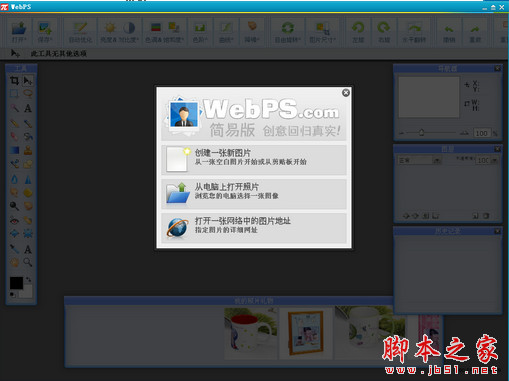
Task: Pick the white background color swatch
Action: coord(28,292)
